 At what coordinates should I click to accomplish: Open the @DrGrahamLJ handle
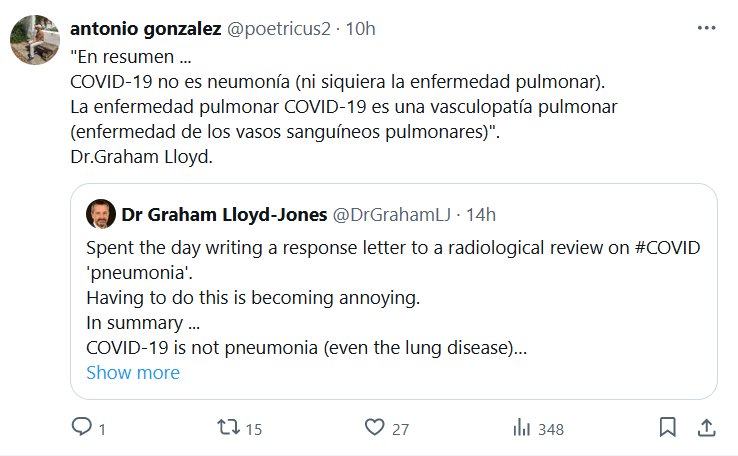point(387,214)
